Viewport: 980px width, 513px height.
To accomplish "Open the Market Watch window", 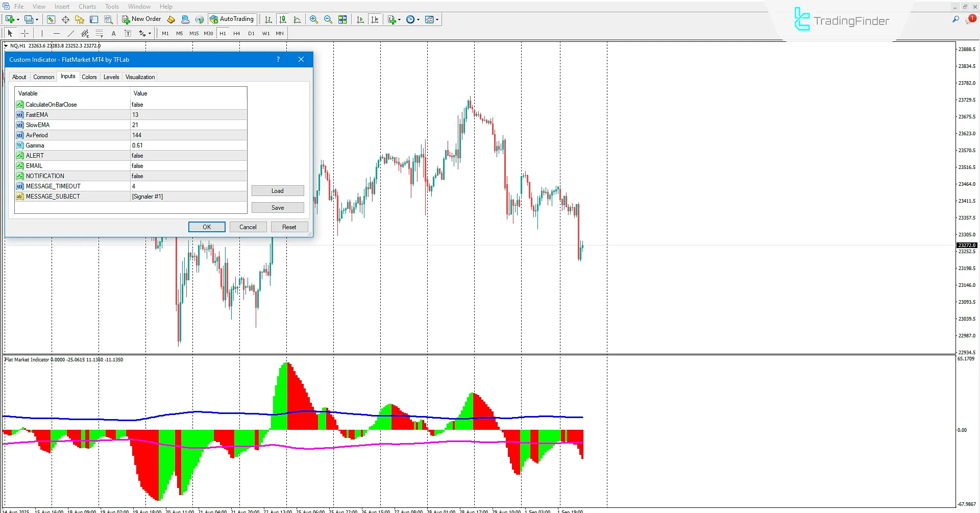I will [51, 19].
